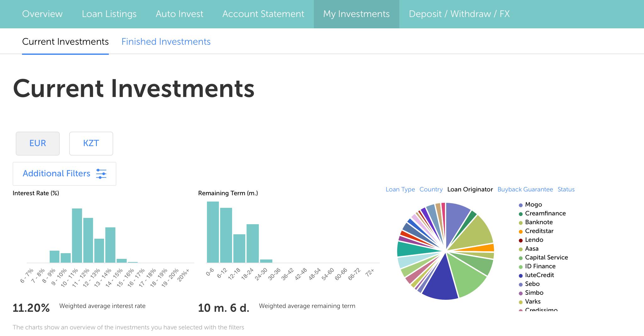Viewport: 644px width, 336px height.
Task: Open Deposit / Withdraw / FX
Action: [459, 14]
